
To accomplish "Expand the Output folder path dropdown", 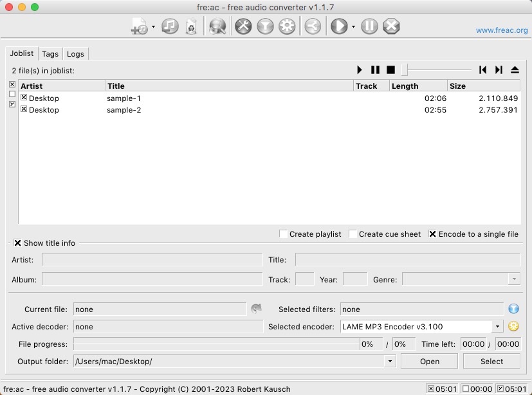I will 389,362.
